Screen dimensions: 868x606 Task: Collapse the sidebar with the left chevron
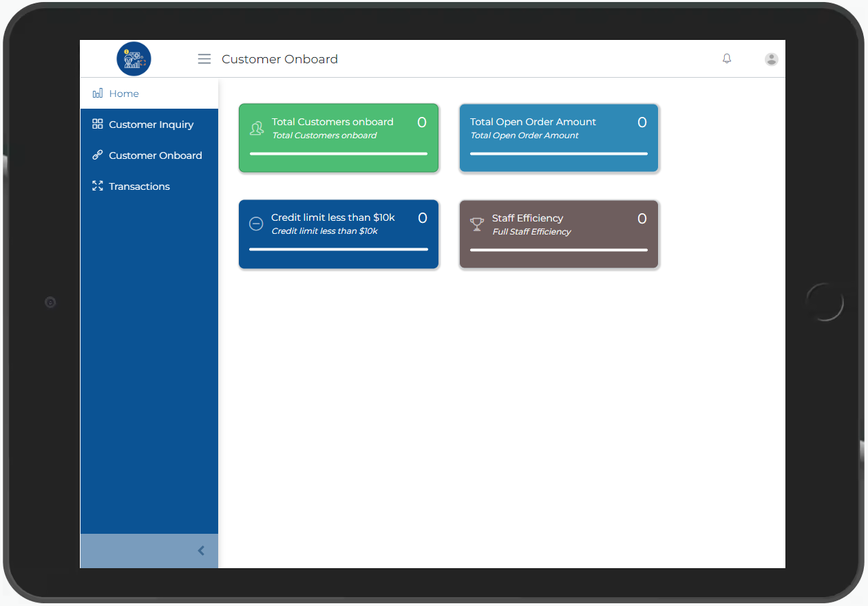201,550
